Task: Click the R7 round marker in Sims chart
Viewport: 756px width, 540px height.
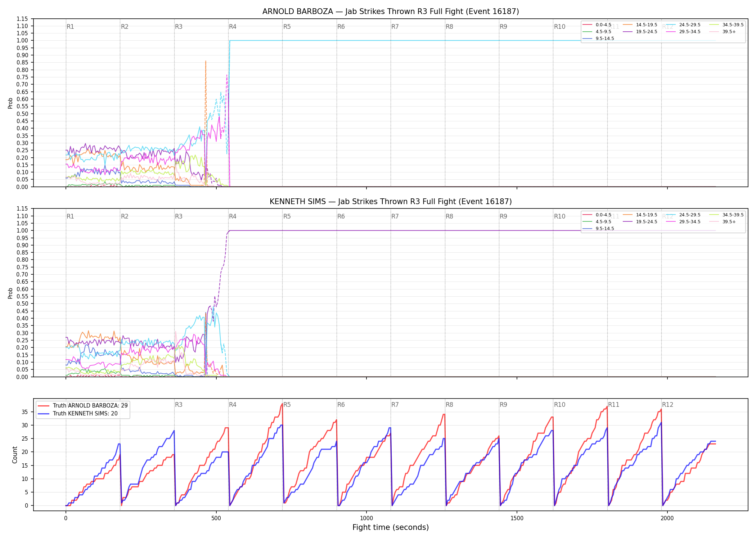Action: [x=395, y=216]
